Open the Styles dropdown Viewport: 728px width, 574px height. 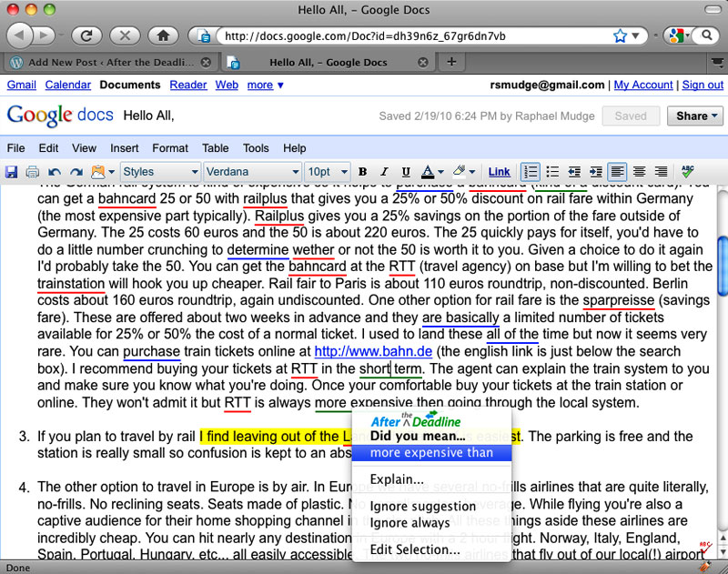coord(160,172)
